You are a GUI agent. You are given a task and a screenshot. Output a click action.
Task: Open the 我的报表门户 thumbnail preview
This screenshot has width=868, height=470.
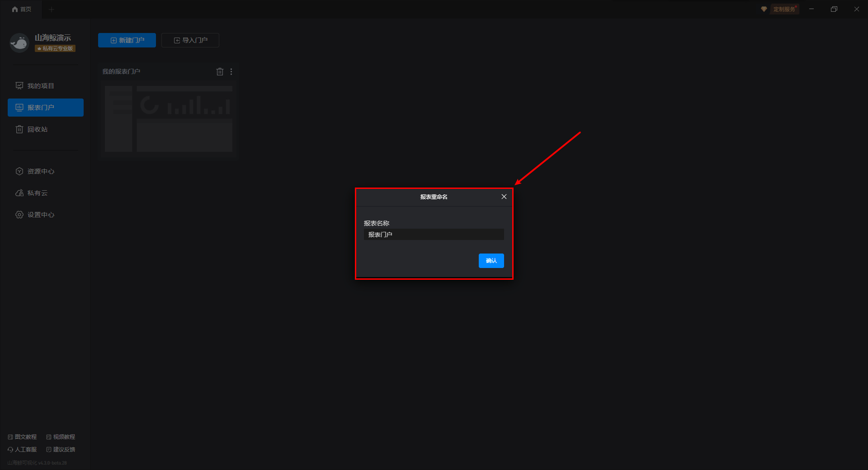pos(168,118)
